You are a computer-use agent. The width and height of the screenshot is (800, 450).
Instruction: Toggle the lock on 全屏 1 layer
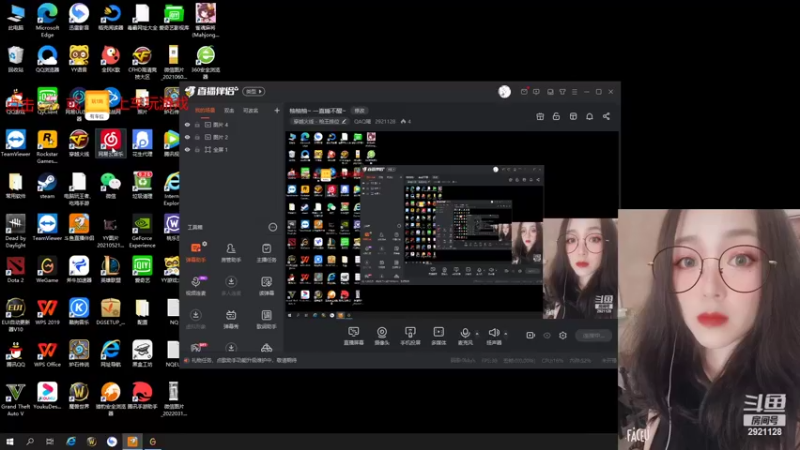[197, 149]
